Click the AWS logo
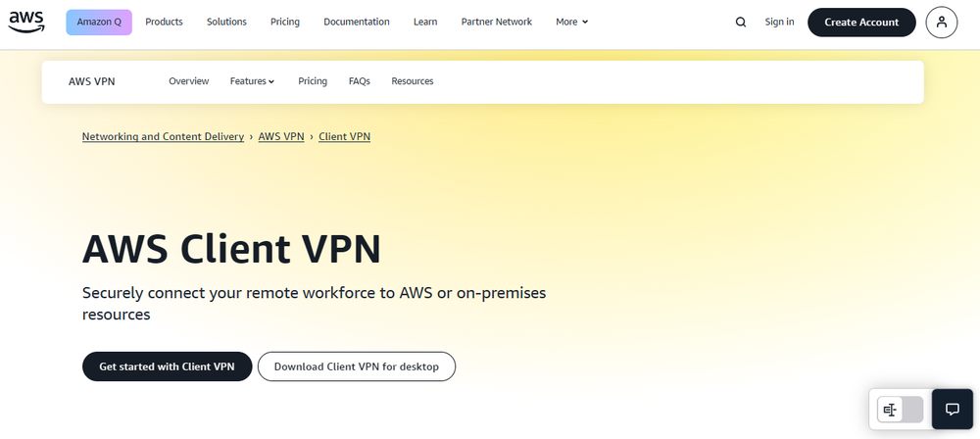This screenshot has height=439, width=980. tap(26, 21)
